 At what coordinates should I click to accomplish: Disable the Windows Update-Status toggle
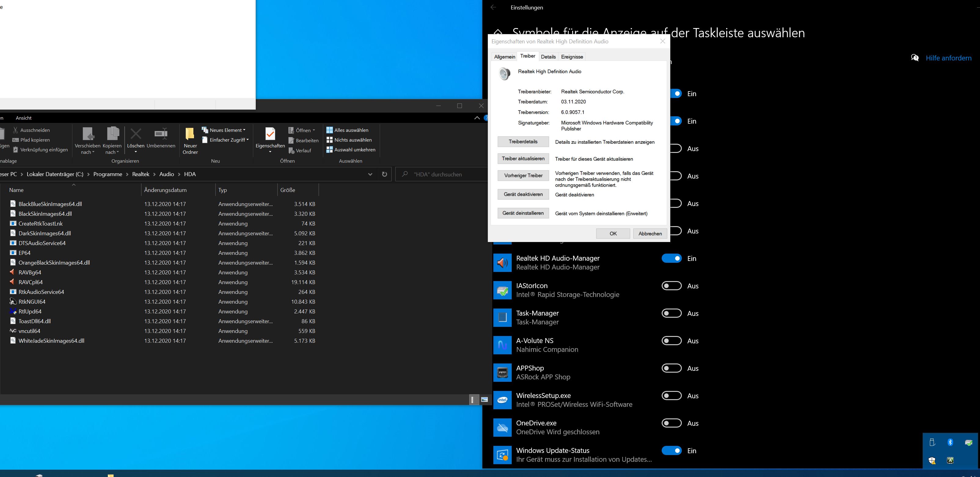(671, 451)
